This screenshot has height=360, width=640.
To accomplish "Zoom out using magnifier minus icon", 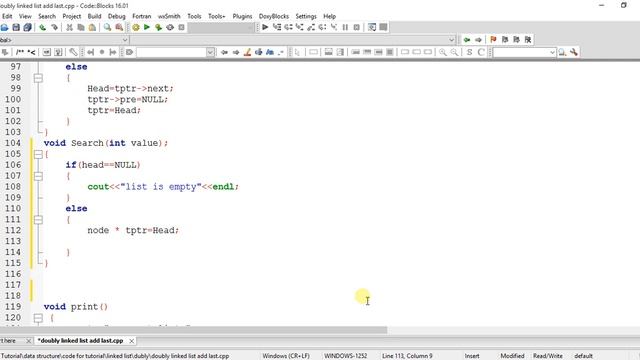I will (454, 52).
